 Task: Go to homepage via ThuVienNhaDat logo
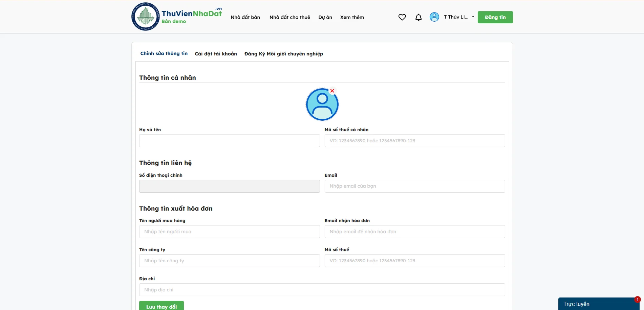(177, 17)
